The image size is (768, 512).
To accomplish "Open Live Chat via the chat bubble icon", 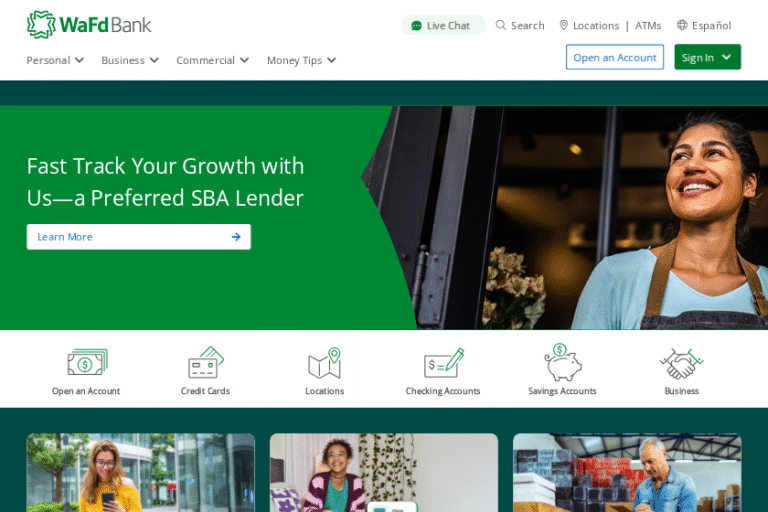I will coord(416,25).
